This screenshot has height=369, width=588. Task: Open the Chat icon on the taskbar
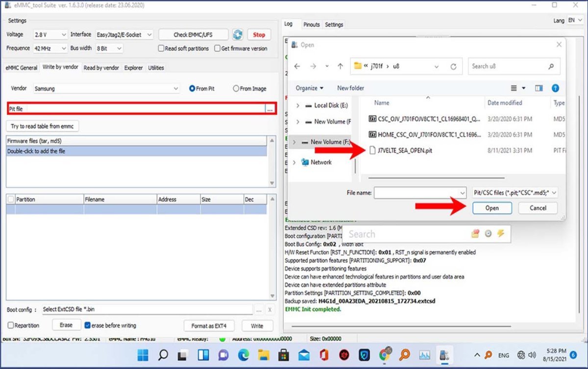click(223, 354)
